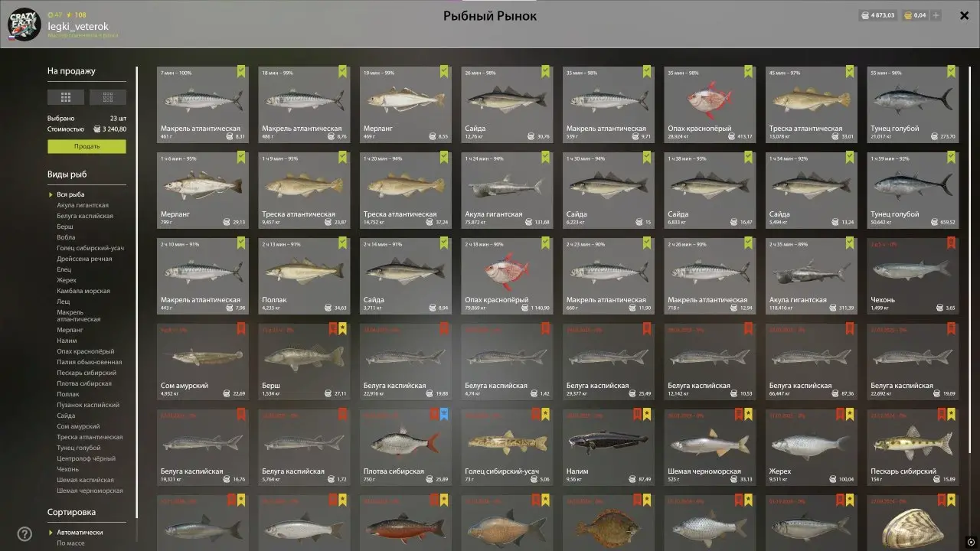This screenshot has width=980, height=551.
Task: Choose Вся рыба filter
Action: click(70, 194)
